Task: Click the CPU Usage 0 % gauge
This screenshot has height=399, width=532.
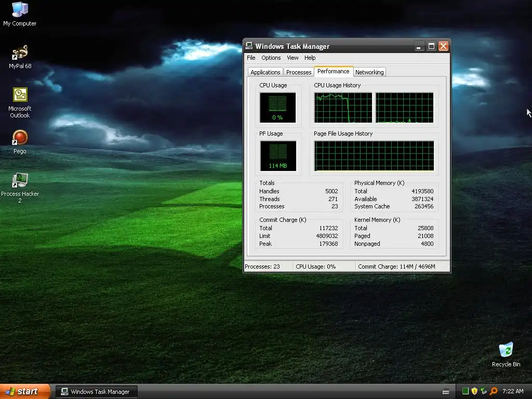Action: (277, 108)
